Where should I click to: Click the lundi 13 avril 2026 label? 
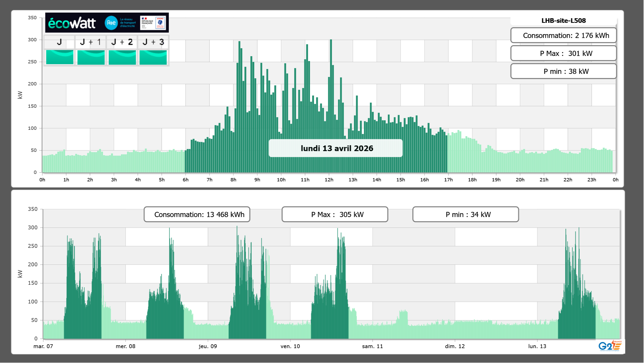pyautogui.click(x=335, y=148)
